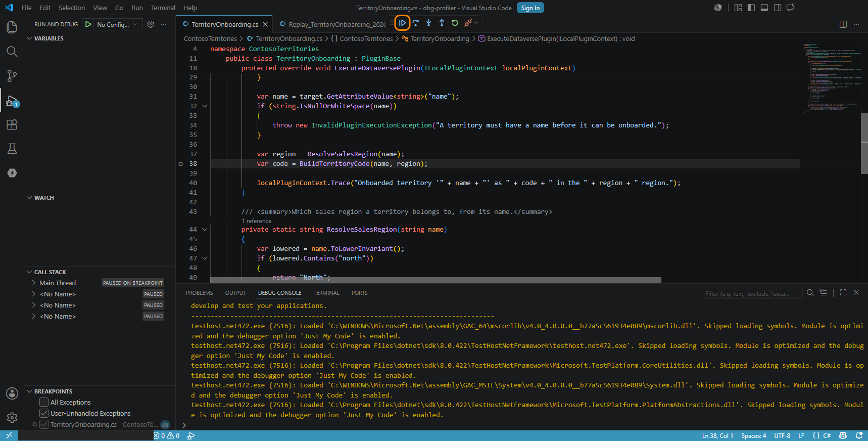This screenshot has height=441, width=868.
Task: Split the editor to the right
Action: (843, 24)
